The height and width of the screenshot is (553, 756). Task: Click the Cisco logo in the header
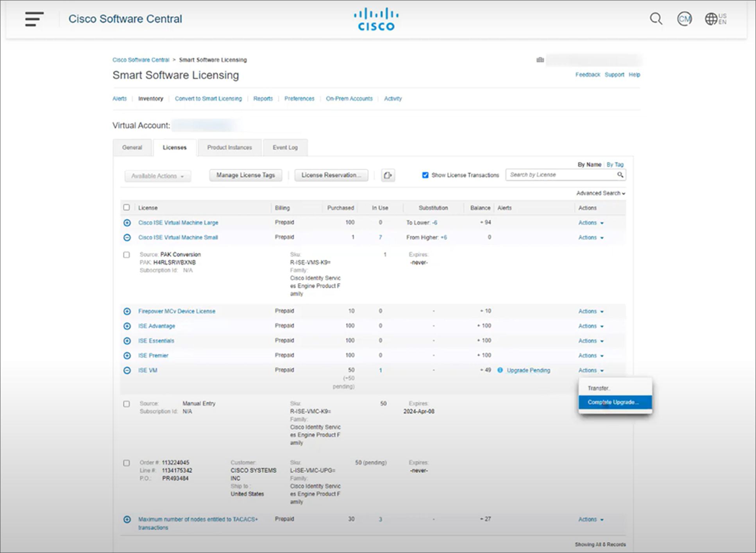[376, 18]
